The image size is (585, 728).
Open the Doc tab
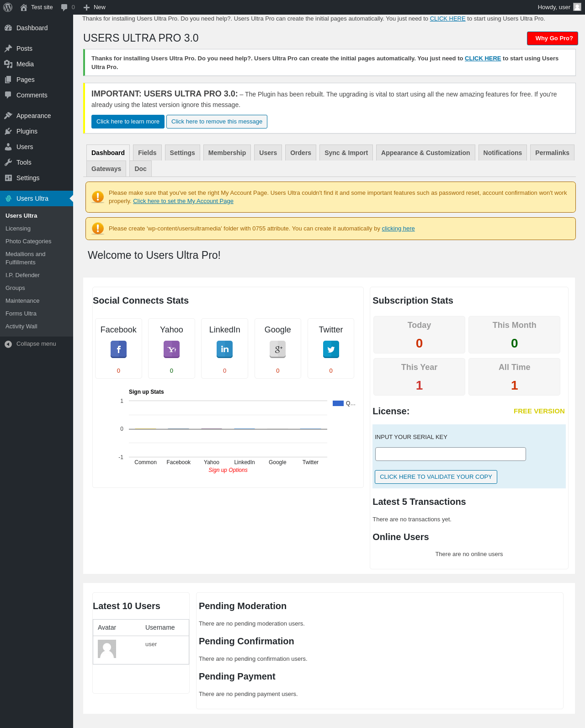click(x=140, y=169)
